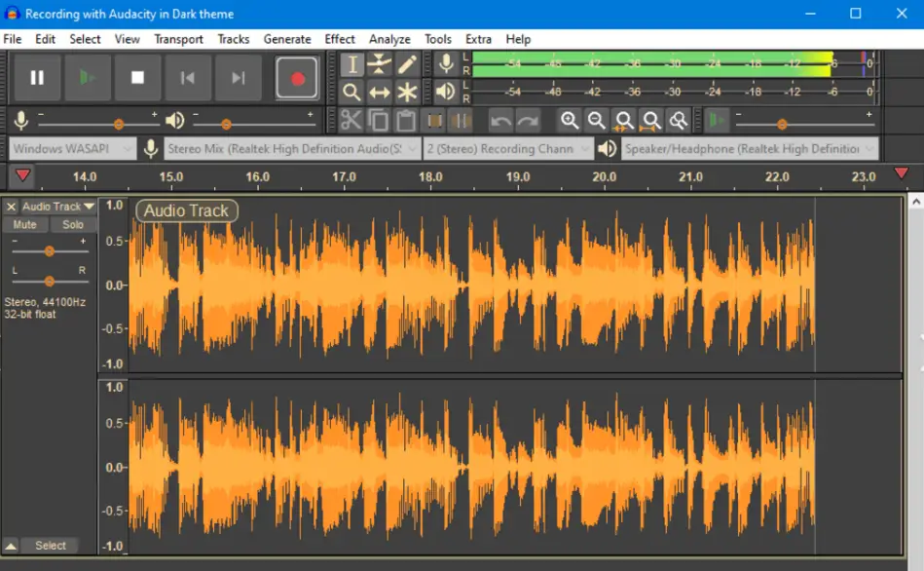The width and height of the screenshot is (924, 571).
Task: Open the Audio Track name dropdown menu
Action: (57, 207)
